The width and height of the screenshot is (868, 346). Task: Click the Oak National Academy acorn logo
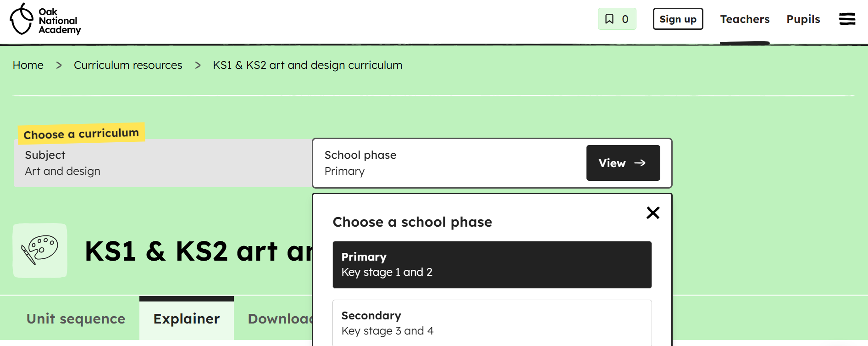click(22, 19)
